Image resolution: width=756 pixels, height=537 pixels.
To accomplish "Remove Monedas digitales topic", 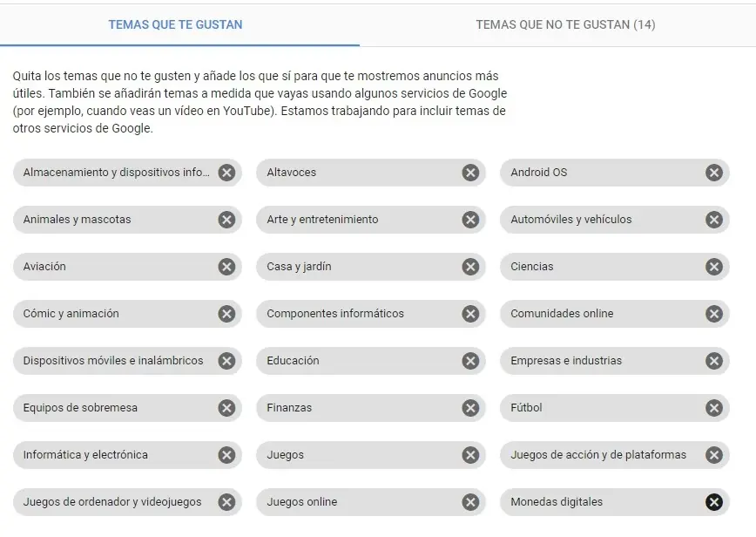I will coord(714,502).
